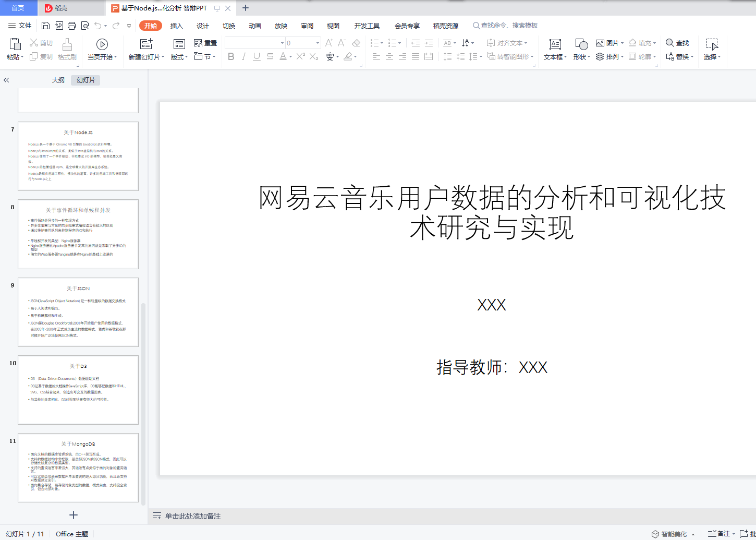Collapse the slide panel with double-chevron icon
Viewport: 756px width, 540px height.
[6, 80]
